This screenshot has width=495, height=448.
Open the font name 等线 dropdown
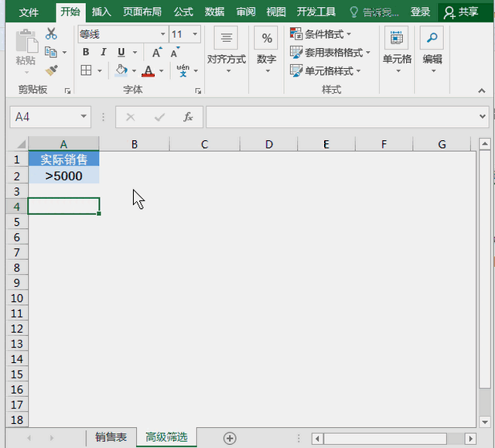point(163,34)
